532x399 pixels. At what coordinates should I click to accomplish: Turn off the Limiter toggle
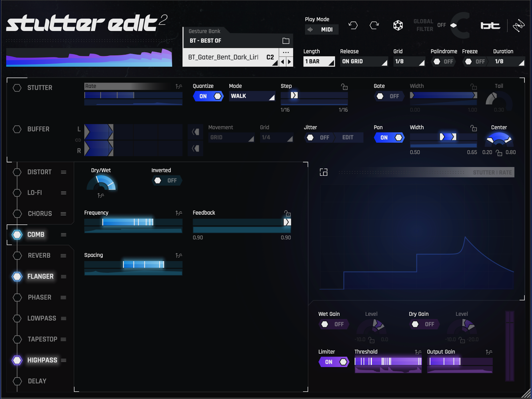334,362
